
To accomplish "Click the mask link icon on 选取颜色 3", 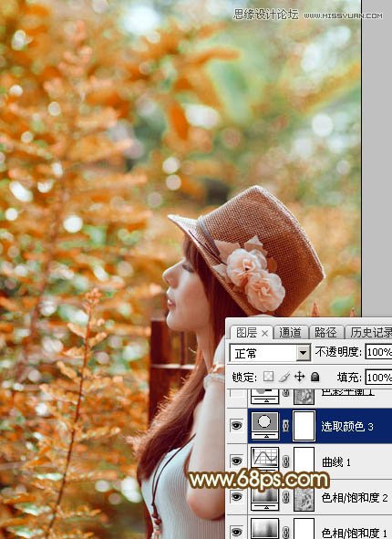I will tap(286, 426).
